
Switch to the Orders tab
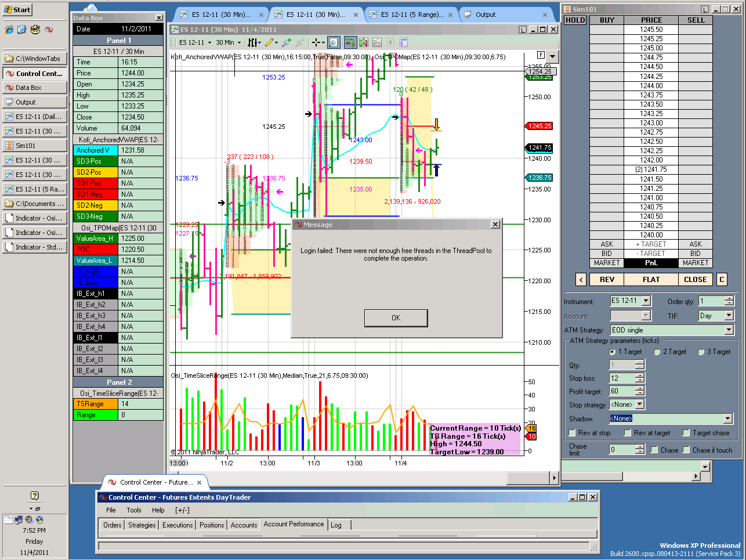coord(113,525)
